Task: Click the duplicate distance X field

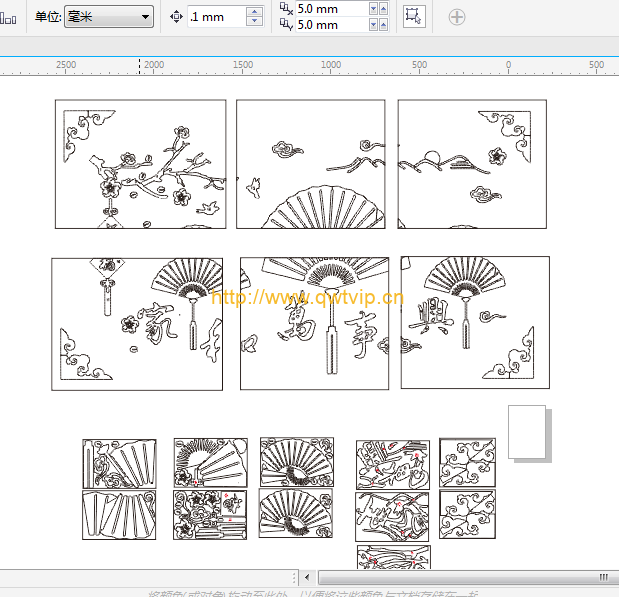Action: click(332, 9)
